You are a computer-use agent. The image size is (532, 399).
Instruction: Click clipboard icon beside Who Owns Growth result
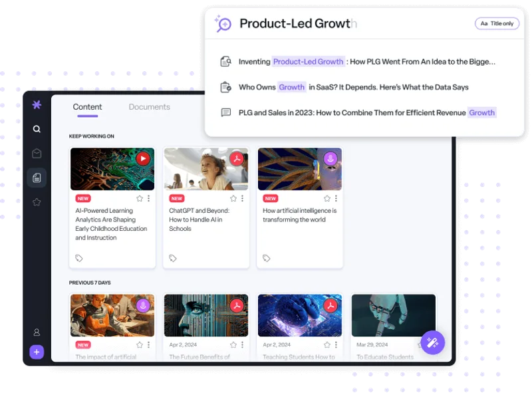(225, 87)
